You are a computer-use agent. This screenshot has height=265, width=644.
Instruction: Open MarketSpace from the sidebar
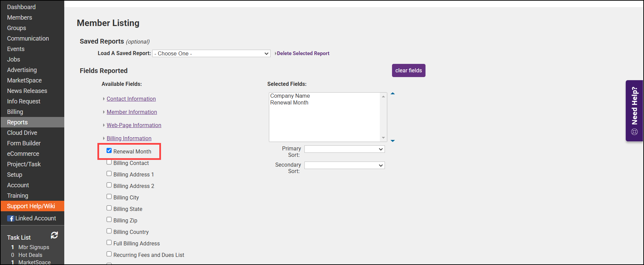24,80
